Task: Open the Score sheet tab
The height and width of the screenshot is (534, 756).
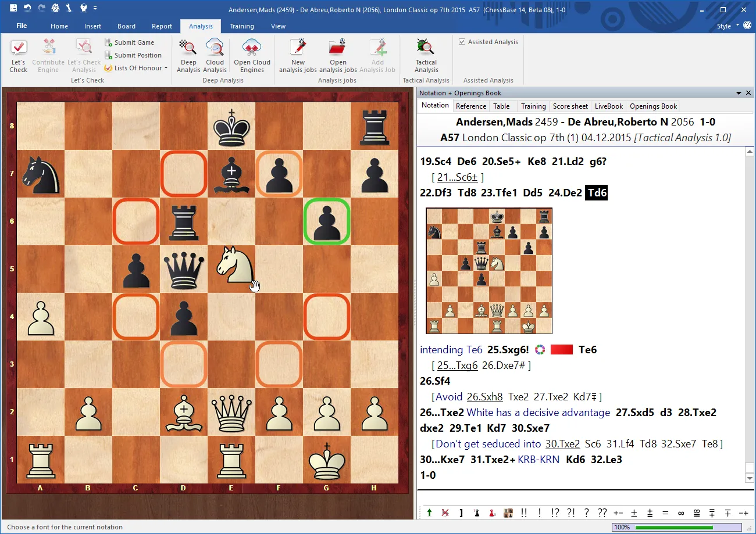Action: 570,106
